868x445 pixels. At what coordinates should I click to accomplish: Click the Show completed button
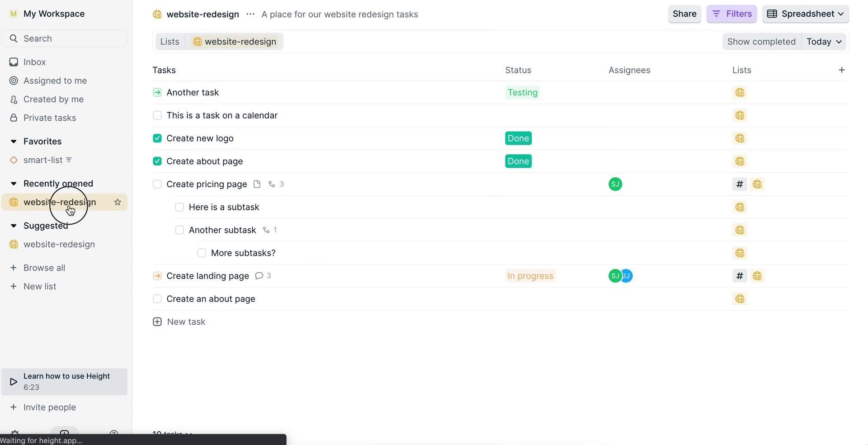coord(761,42)
